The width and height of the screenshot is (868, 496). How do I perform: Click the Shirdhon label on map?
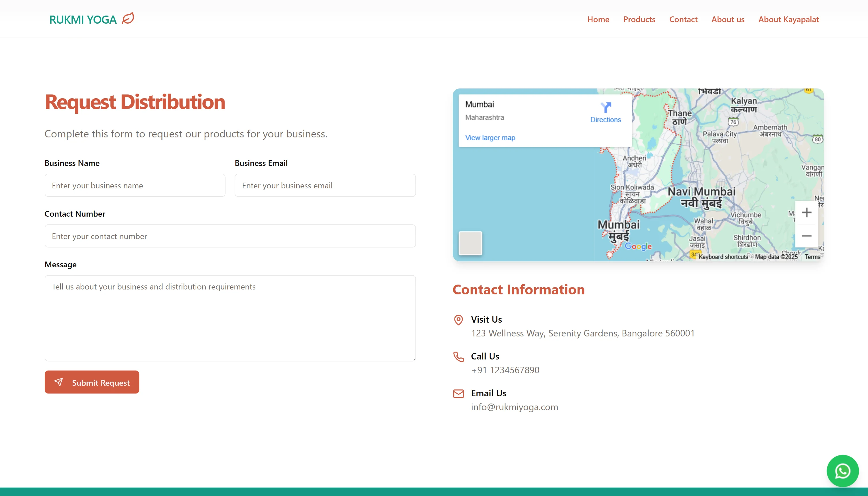point(747,241)
